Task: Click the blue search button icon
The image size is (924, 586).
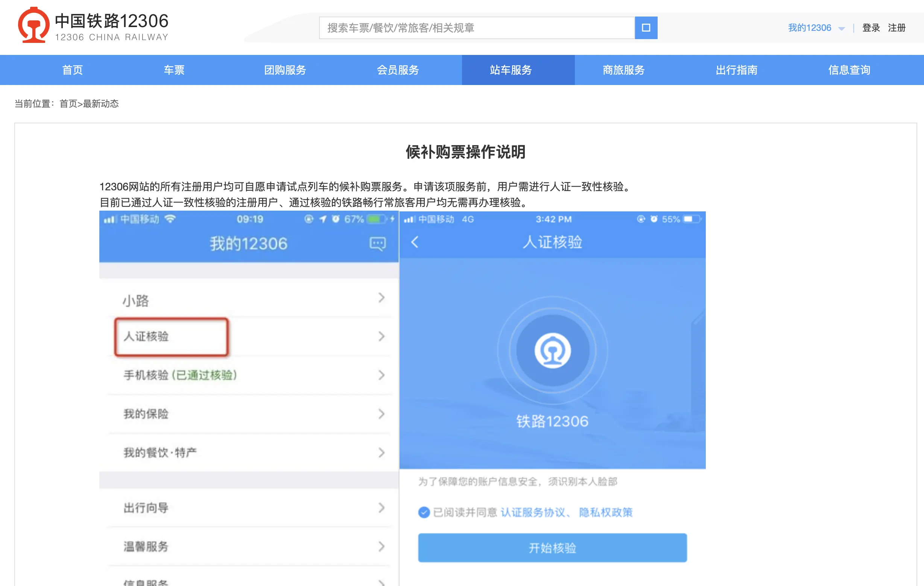Action: (646, 27)
